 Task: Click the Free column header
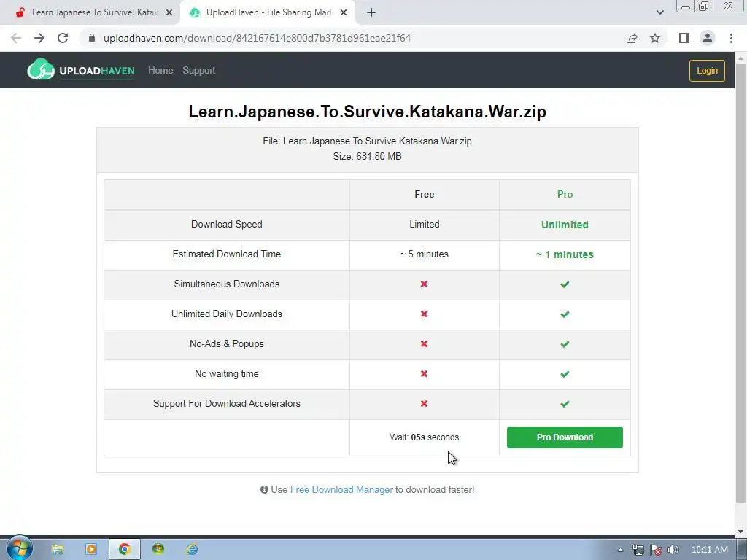(424, 194)
